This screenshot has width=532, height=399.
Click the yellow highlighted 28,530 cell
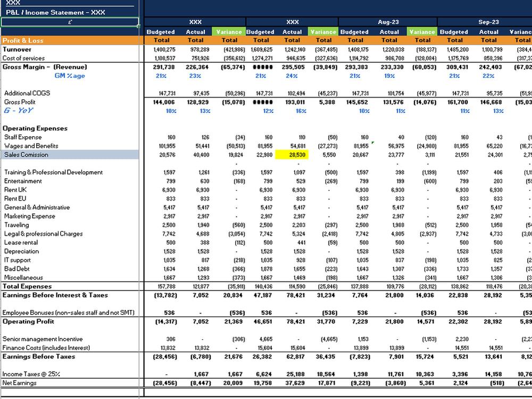tap(292, 155)
